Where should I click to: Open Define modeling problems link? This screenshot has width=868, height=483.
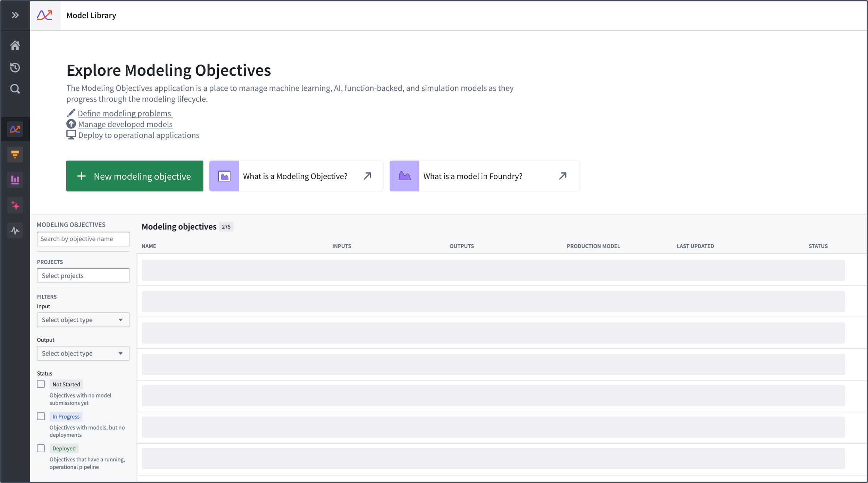124,113
